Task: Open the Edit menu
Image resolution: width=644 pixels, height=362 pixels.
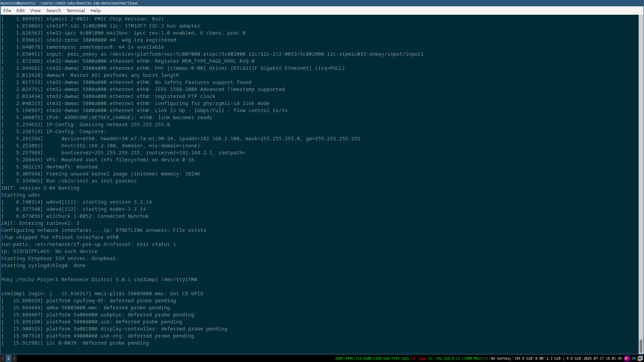Action: coord(20,10)
